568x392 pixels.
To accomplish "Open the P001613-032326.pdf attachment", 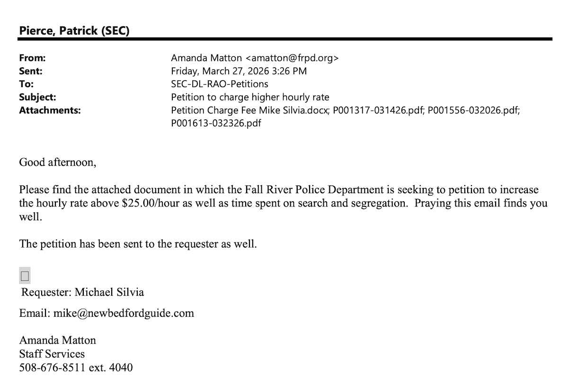I will 216,124.
